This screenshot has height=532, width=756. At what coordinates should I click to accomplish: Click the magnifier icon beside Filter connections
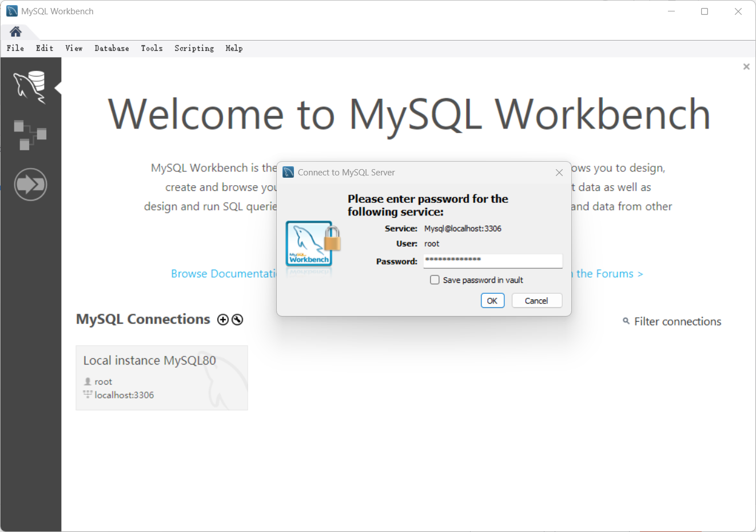coord(626,321)
